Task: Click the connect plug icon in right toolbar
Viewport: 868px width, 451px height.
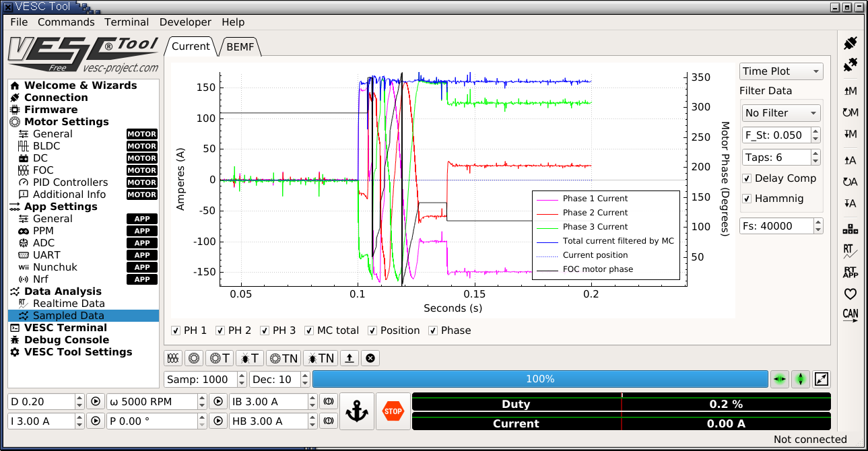Action: [x=850, y=43]
